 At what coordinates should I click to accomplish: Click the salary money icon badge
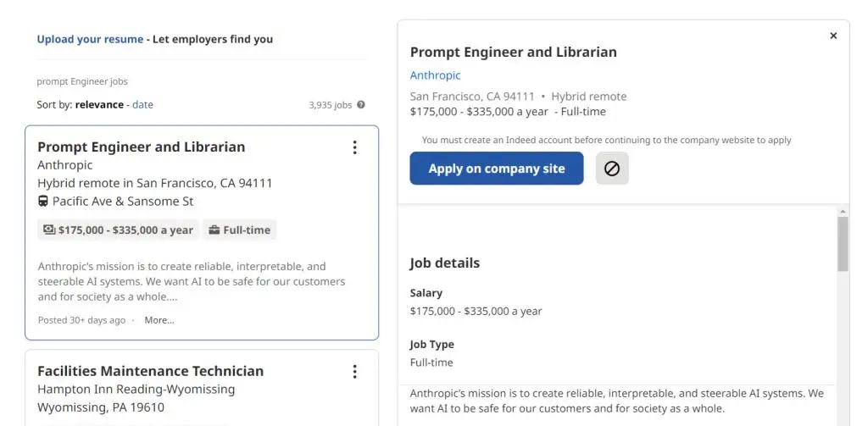click(x=49, y=230)
